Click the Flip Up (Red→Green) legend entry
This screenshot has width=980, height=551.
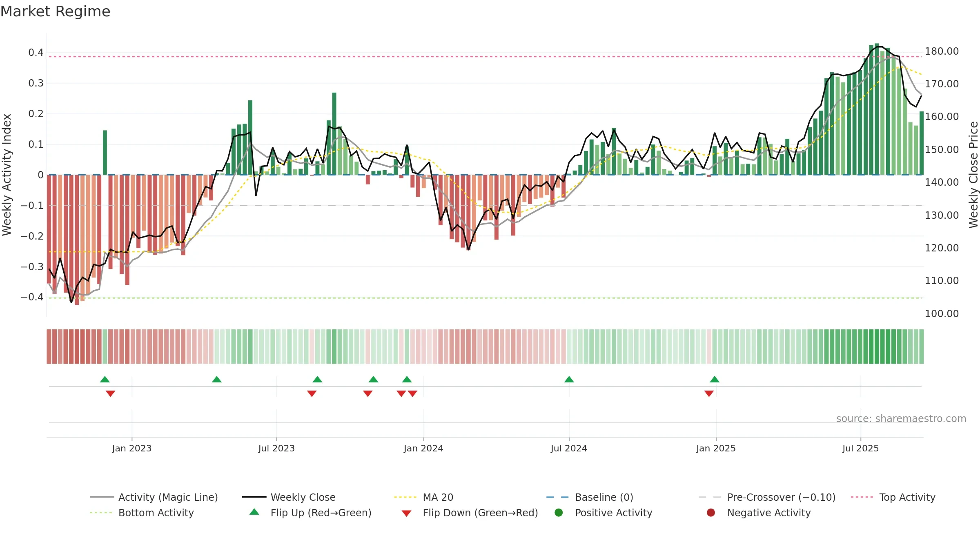click(310, 513)
